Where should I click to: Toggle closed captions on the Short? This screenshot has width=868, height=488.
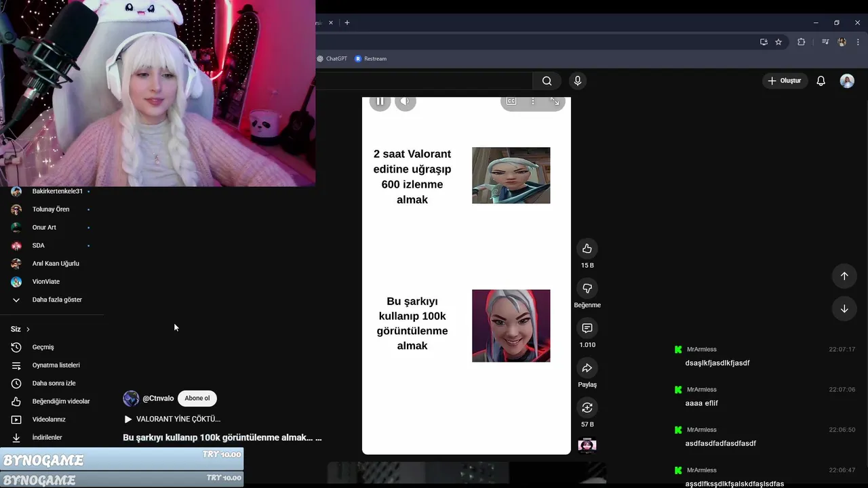pos(511,101)
